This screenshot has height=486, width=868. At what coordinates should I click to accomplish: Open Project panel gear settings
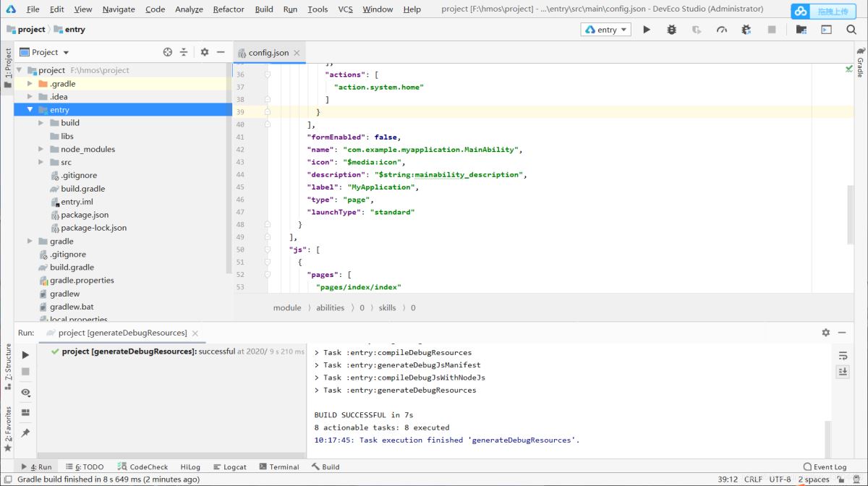[205, 52]
